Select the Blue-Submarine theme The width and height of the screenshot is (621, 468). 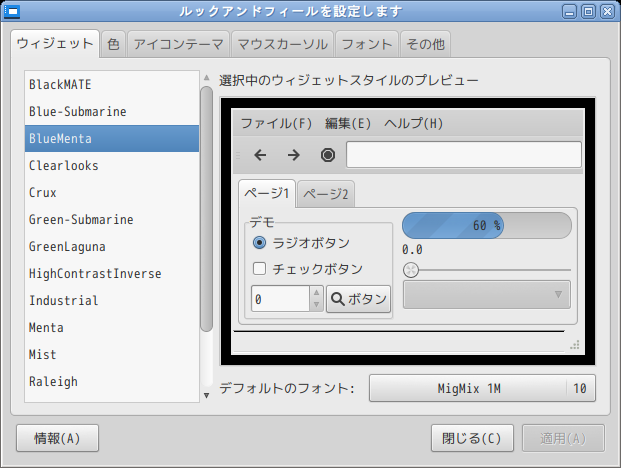point(112,112)
